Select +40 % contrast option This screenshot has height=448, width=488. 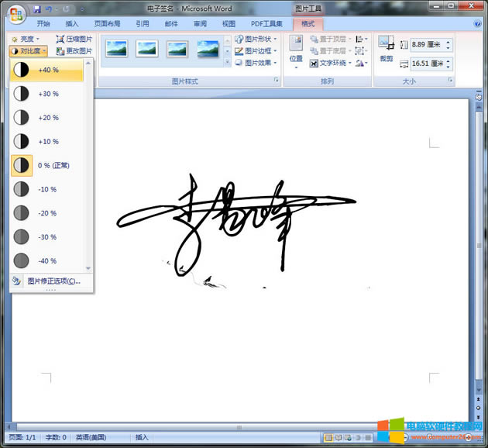point(48,70)
